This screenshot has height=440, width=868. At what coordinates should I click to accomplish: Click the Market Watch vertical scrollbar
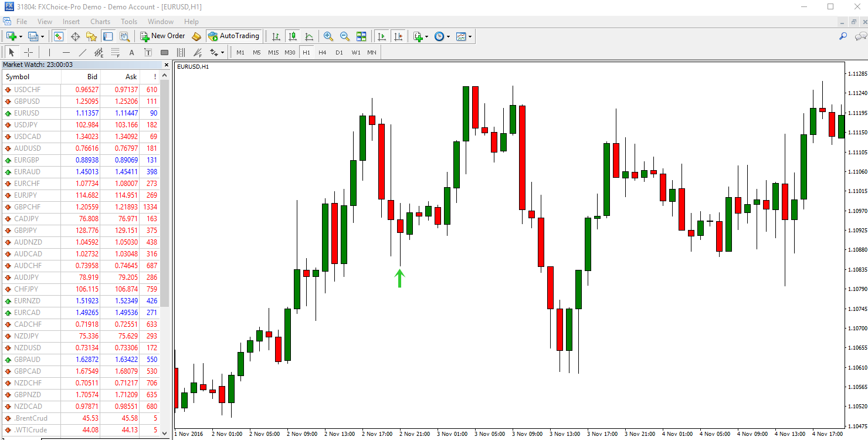165,194
